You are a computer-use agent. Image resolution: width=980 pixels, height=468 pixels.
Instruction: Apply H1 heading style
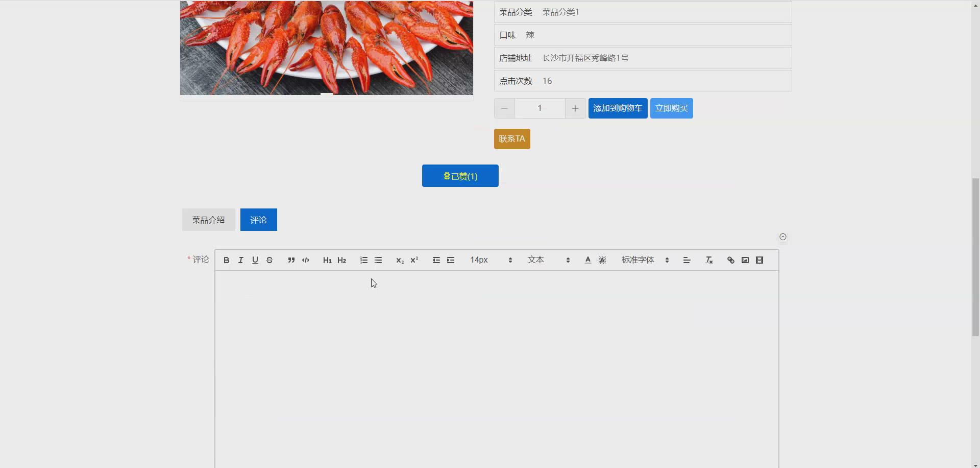click(327, 260)
